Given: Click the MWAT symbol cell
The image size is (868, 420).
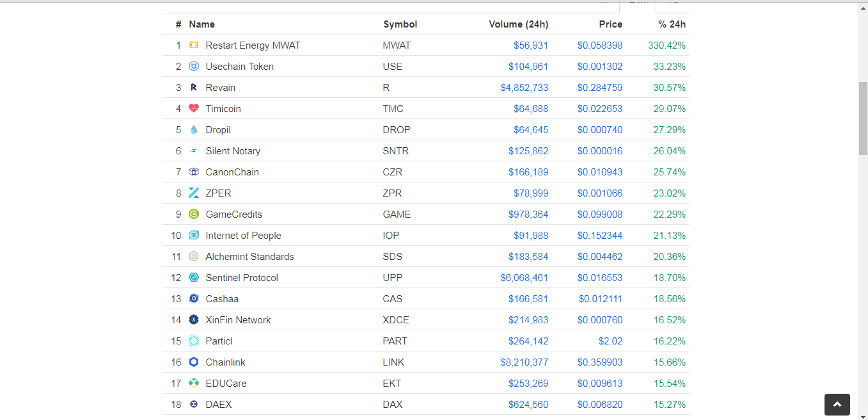Looking at the screenshot, I should (x=397, y=45).
